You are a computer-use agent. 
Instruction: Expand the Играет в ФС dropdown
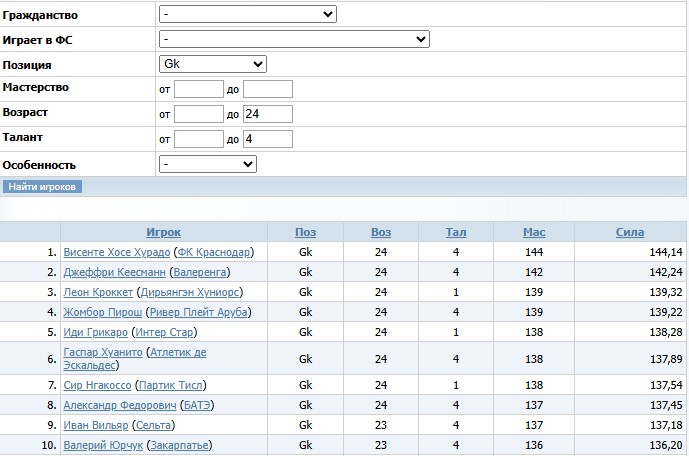coord(294,39)
